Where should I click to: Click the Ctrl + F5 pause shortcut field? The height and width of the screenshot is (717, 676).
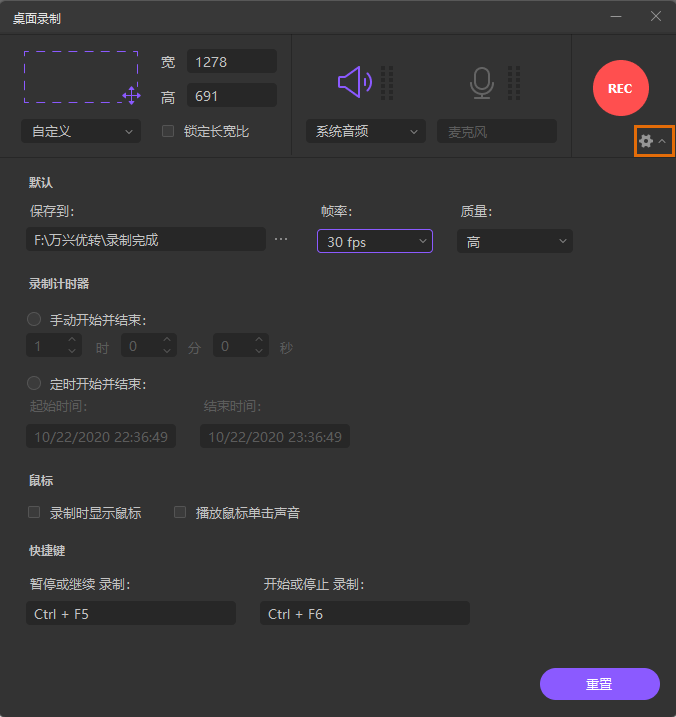131,613
